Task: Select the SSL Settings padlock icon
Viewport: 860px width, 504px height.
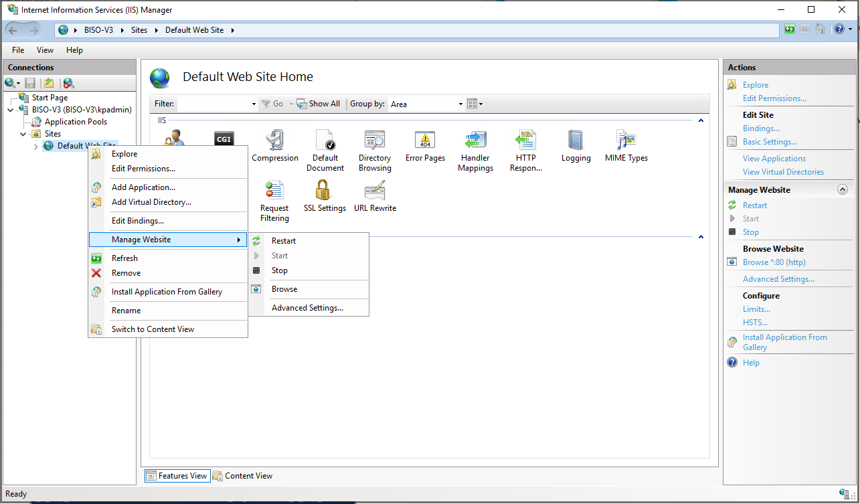Action: pos(323,190)
